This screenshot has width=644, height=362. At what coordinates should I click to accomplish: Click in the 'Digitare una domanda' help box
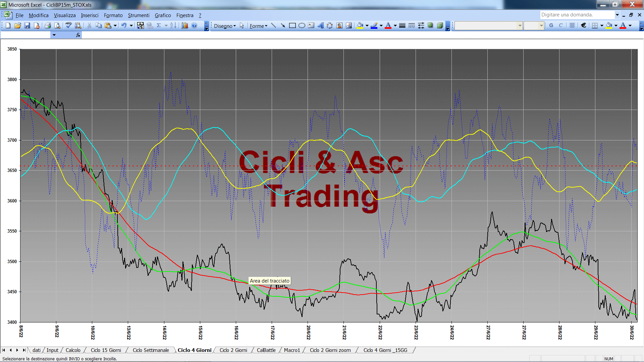coord(577,15)
